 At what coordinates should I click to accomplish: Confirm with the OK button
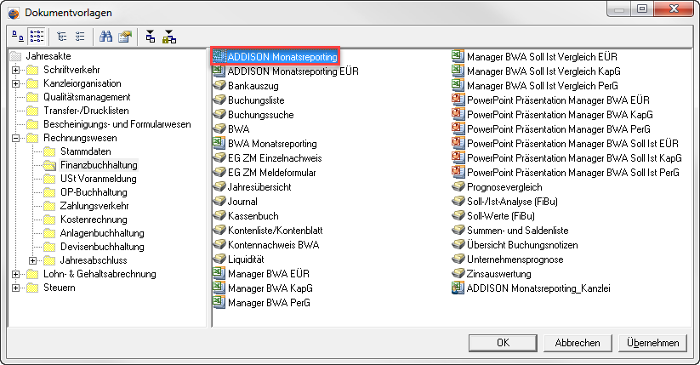[x=503, y=343]
